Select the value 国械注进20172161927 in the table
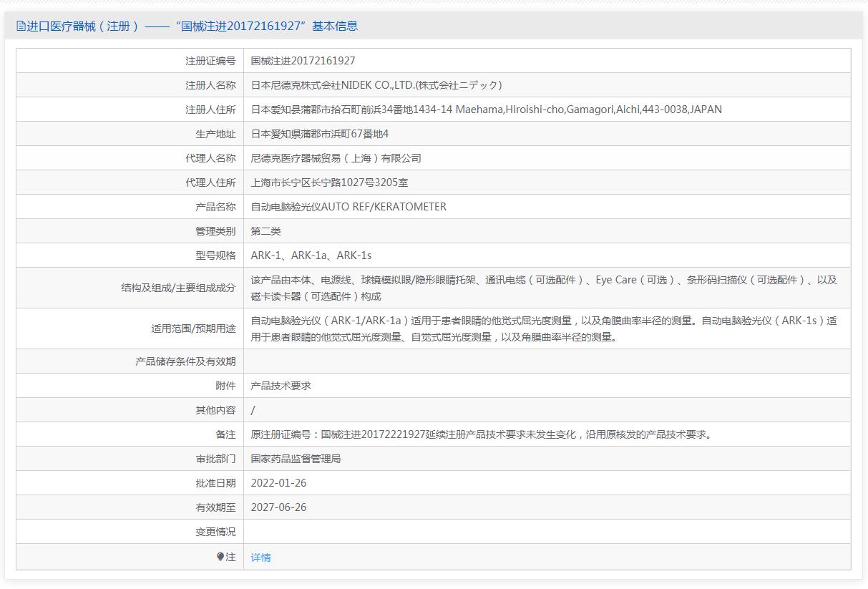This screenshot has width=868, height=589. 303,61
